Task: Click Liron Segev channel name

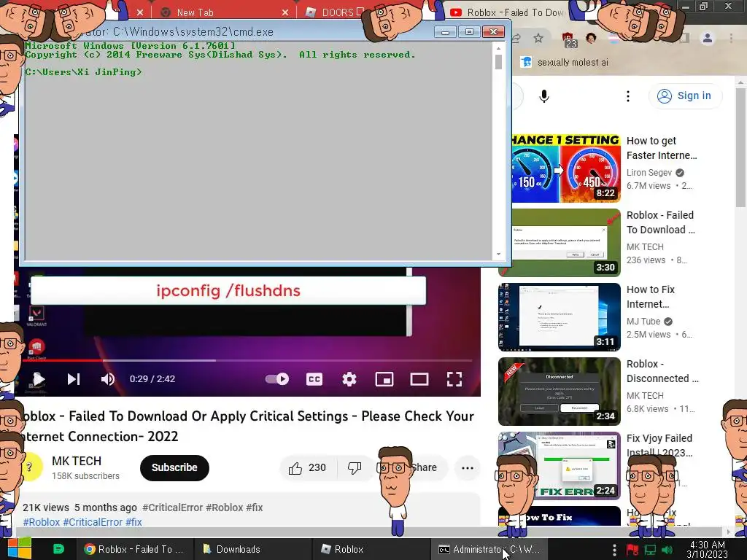Action: coord(649,172)
